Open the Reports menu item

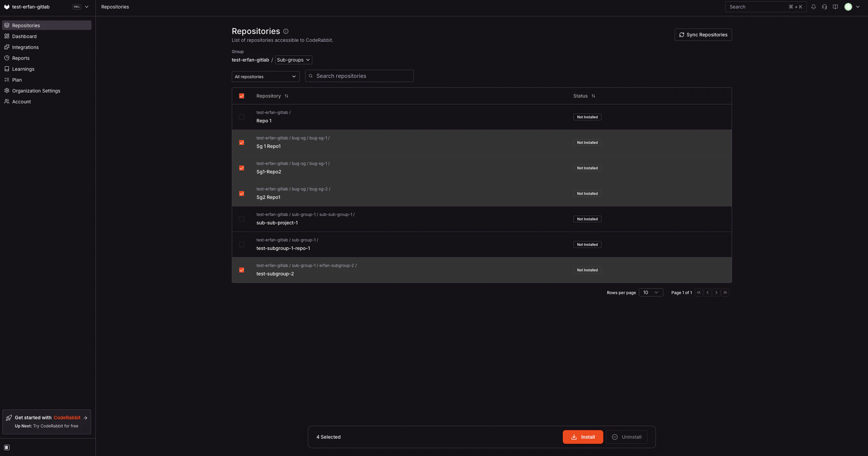point(47,58)
